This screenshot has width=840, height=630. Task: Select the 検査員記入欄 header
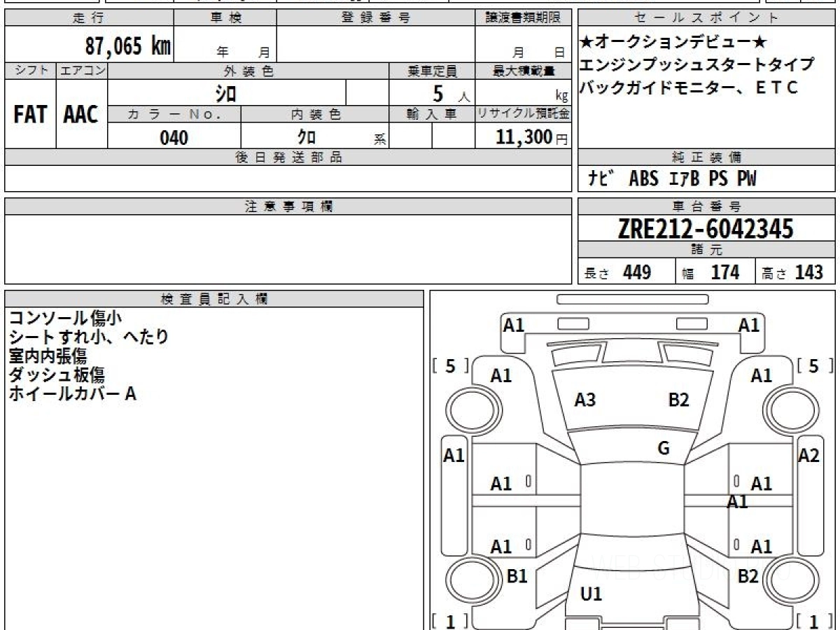click(214, 299)
